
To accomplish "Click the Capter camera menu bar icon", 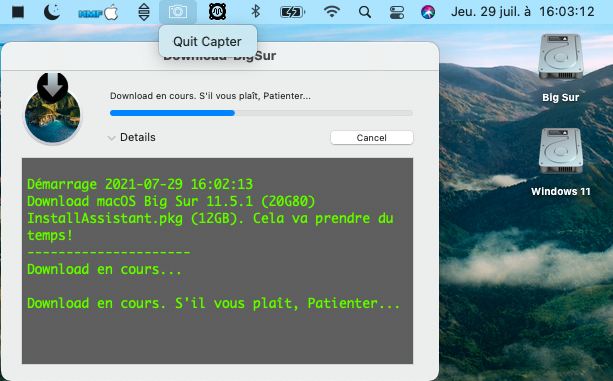I will click(178, 12).
